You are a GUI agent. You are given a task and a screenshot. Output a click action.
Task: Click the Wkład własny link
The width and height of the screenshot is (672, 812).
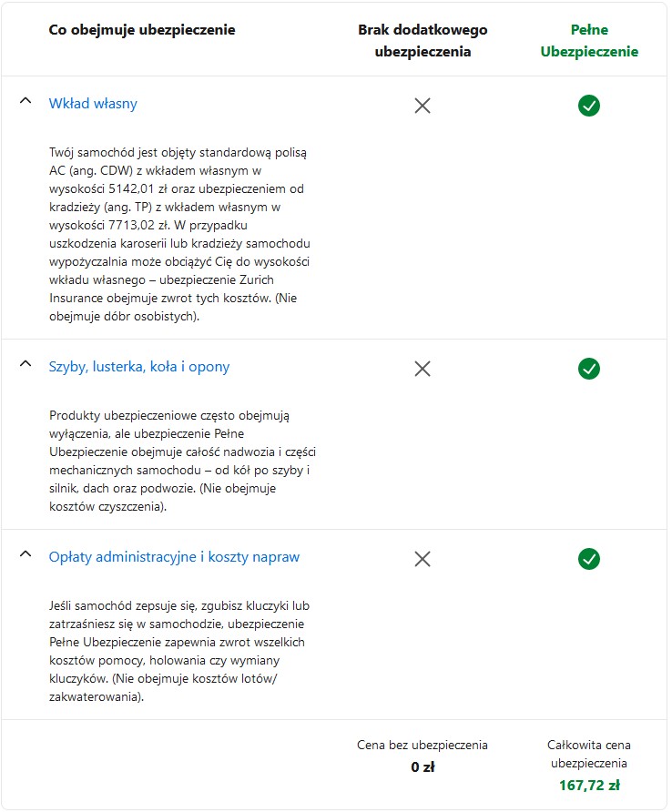click(93, 104)
